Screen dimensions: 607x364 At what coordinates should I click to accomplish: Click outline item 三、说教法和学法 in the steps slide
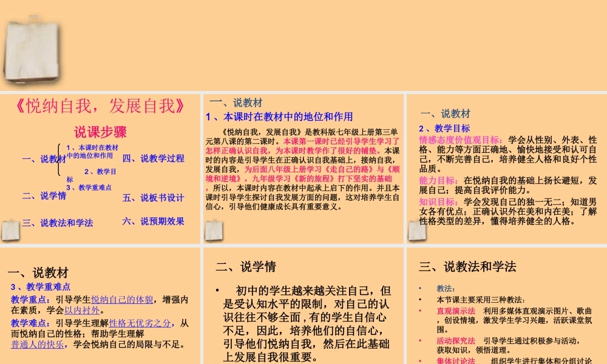(58, 223)
